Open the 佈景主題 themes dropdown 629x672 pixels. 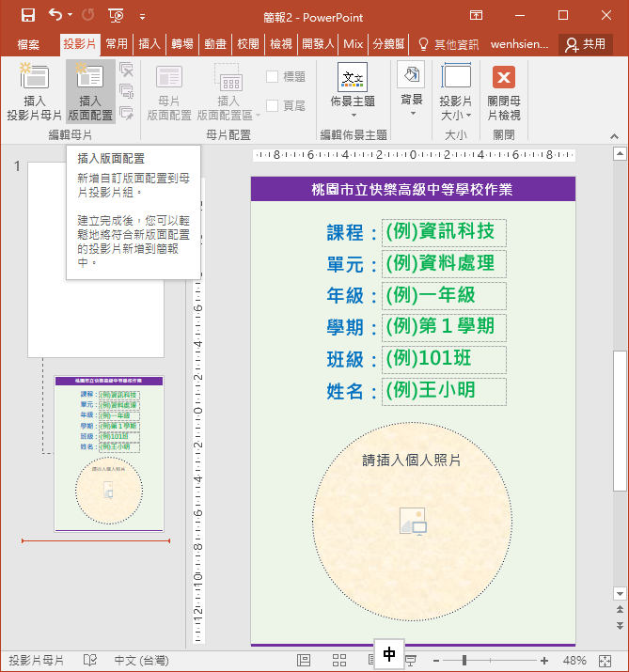coord(353,91)
